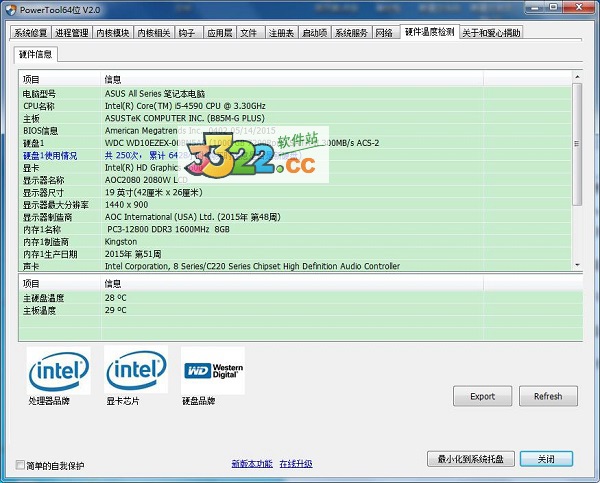Image resolution: width=600 pixels, height=483 pixels.
Task: Minimize the PowerTool window
Action: (535, 7)
